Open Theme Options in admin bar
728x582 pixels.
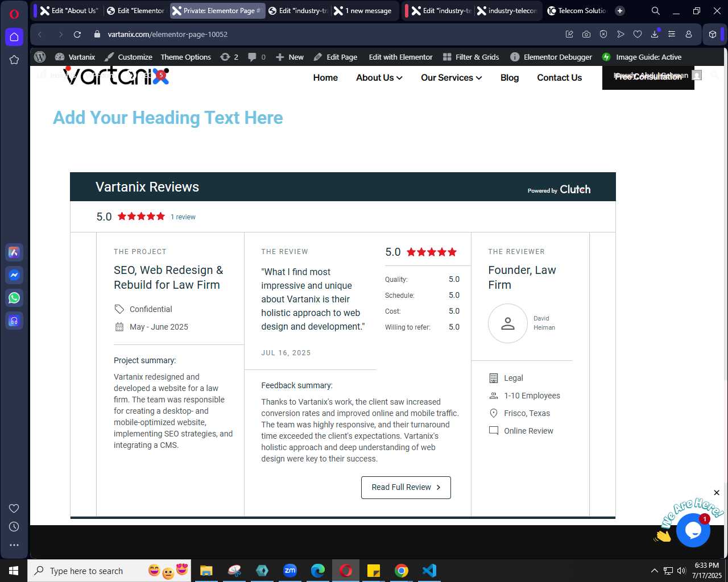coord(185,57)
